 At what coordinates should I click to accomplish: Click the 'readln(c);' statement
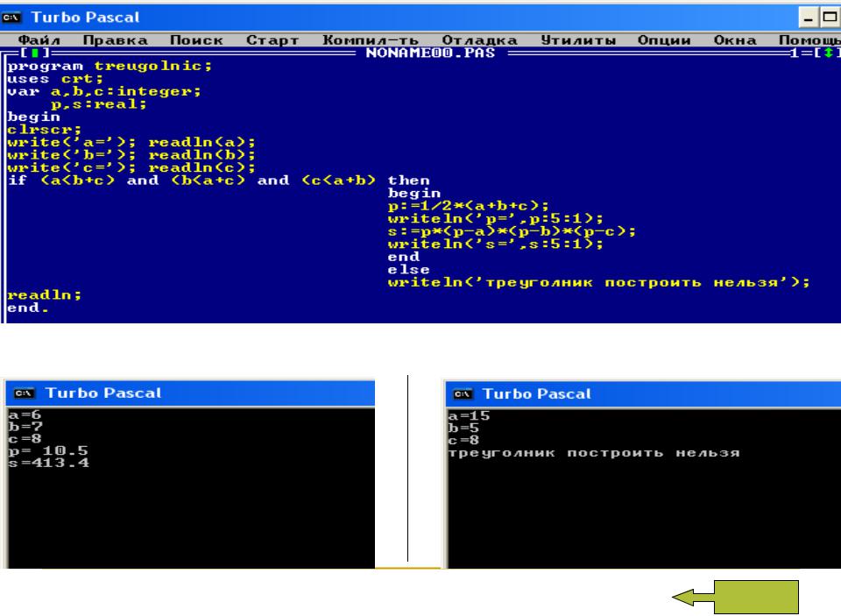pos(201,168)
